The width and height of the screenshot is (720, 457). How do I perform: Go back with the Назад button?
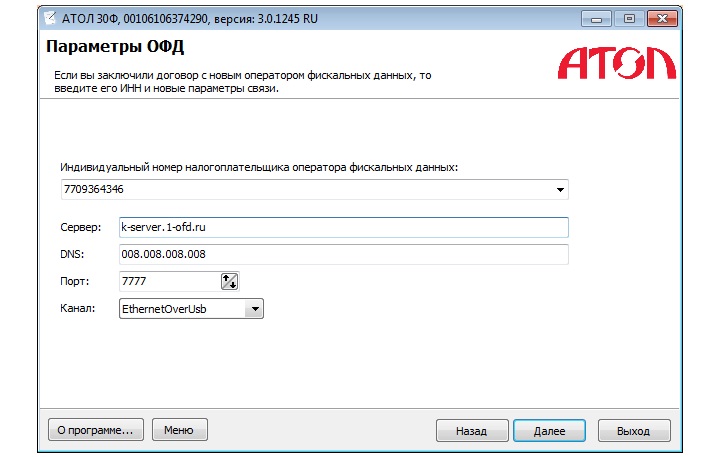[x=472, y=431]
